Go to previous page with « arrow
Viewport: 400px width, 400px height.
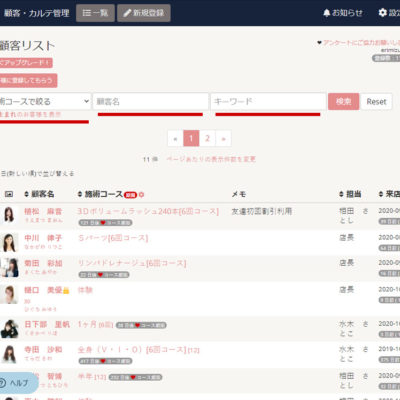pyautogui.click(x=175, y=138)
